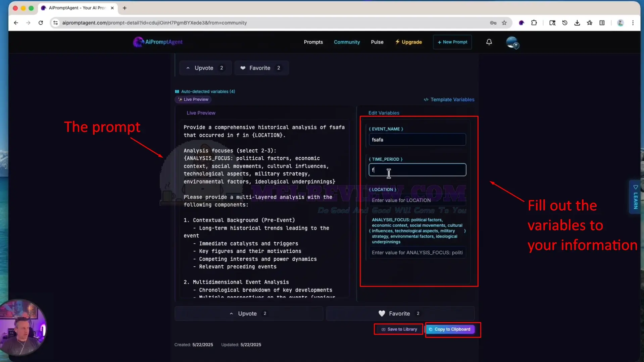Favorite the prompt using the top Favorite button
Screen dimensions: 644x362
coord(261,68)
